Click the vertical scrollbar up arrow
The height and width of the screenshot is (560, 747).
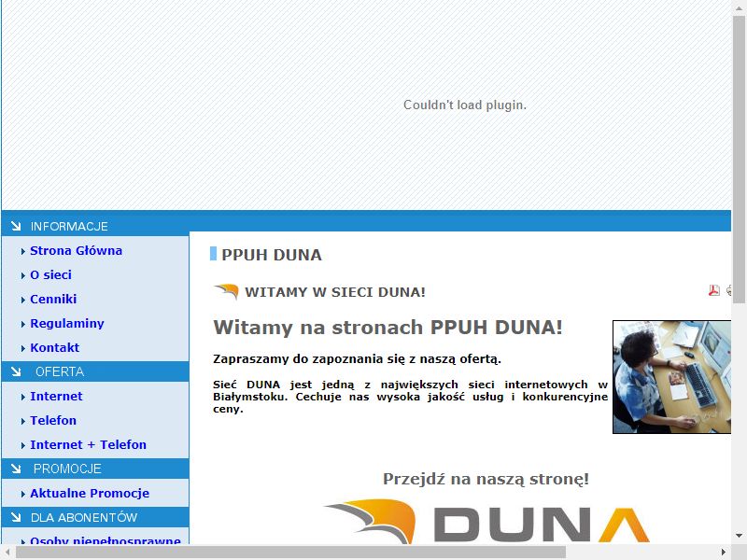[739, 7]
